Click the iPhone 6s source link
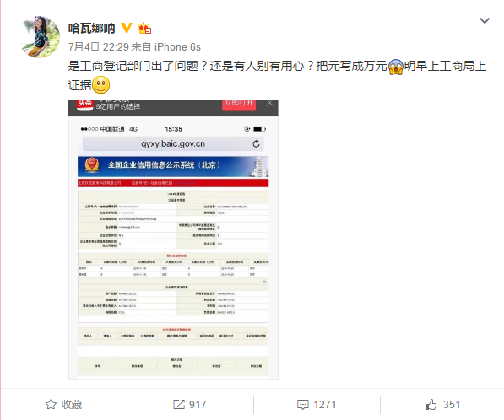 (177, 47)
